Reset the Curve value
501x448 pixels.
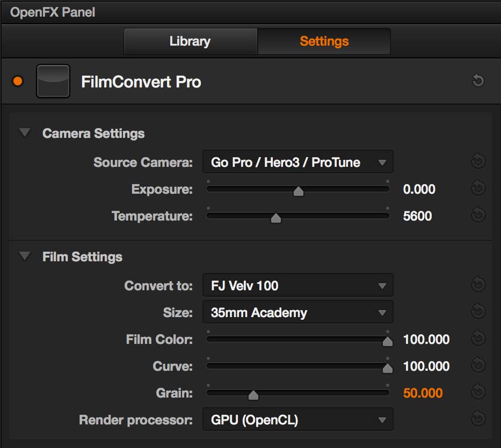pos(478,365)
